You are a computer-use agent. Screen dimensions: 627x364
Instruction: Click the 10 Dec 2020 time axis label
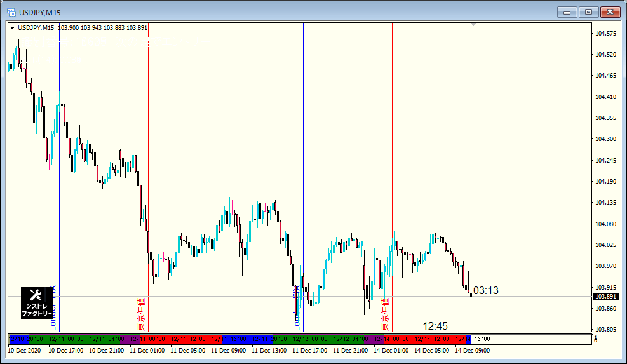pyautogui.click(x=24, y=351)
